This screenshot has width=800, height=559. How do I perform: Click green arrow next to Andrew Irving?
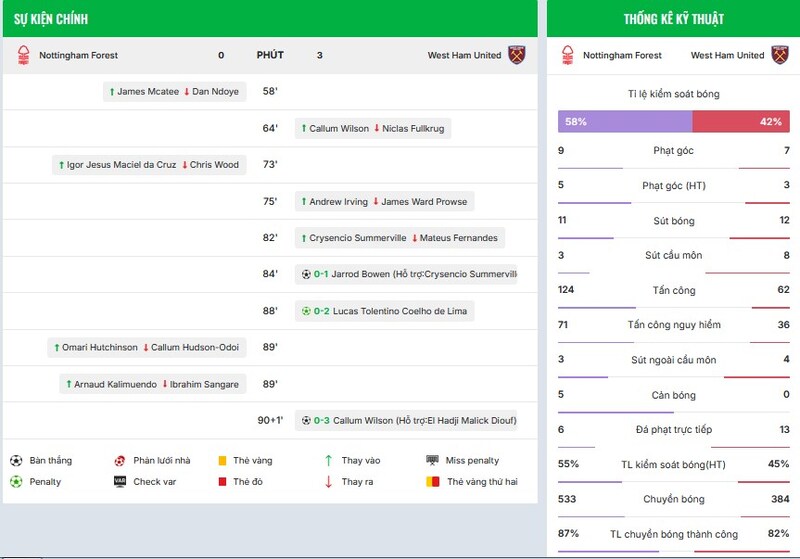[x=304, y=201]
